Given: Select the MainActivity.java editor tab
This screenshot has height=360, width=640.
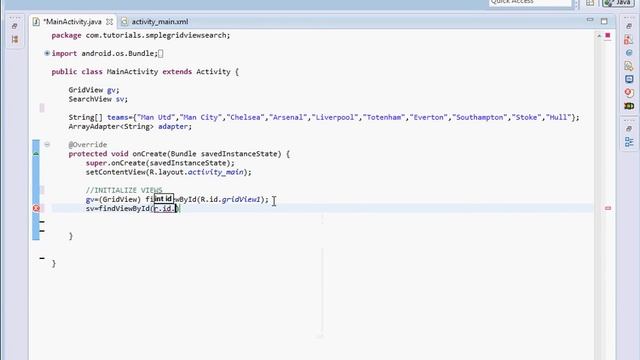Looking at the screenshot, I should coord(73,22).
